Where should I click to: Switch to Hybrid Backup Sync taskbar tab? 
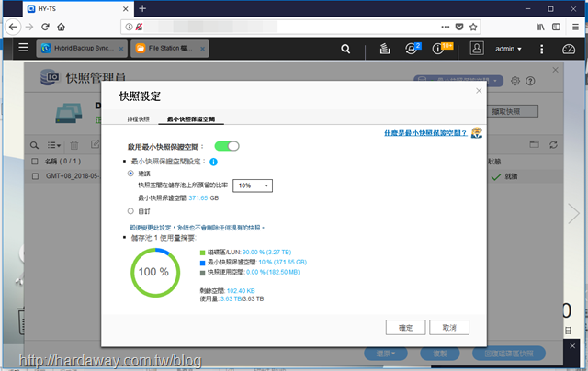click(x=82, y=49)
